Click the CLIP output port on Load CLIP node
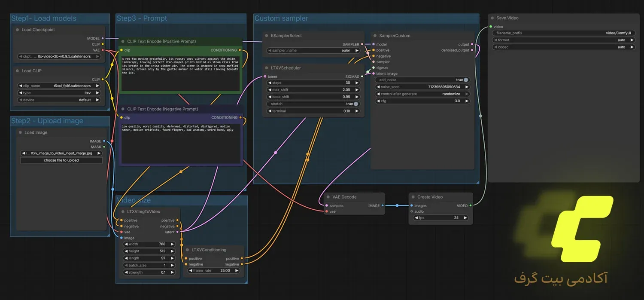 102,80
